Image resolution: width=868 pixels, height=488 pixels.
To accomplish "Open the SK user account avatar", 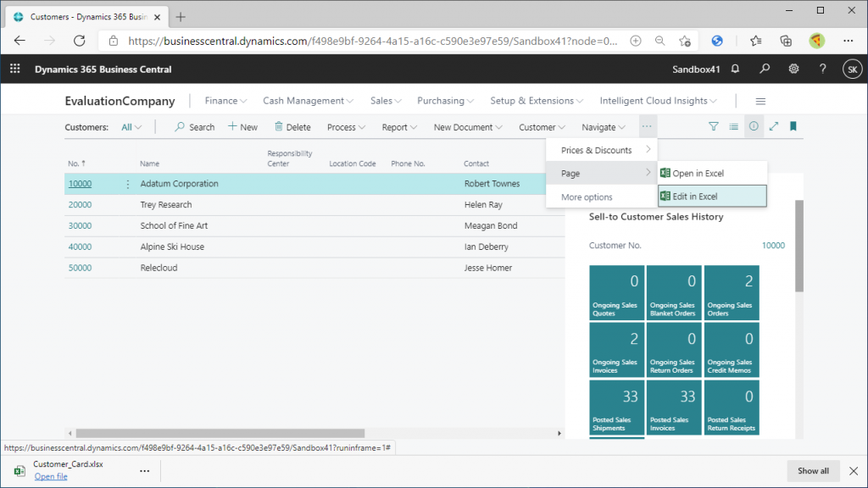I will 852,69.
